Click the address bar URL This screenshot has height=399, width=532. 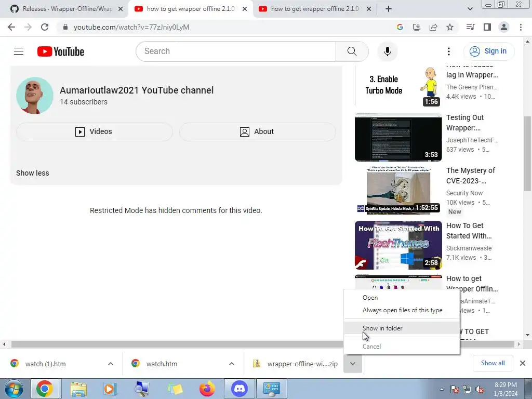tap(131, 27)
